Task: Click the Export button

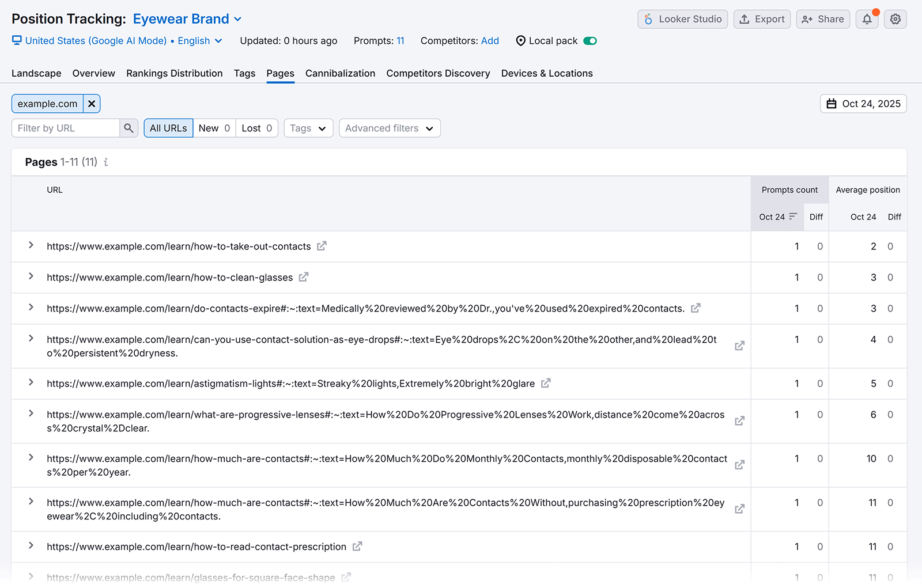Action: [x=762, y=19]
